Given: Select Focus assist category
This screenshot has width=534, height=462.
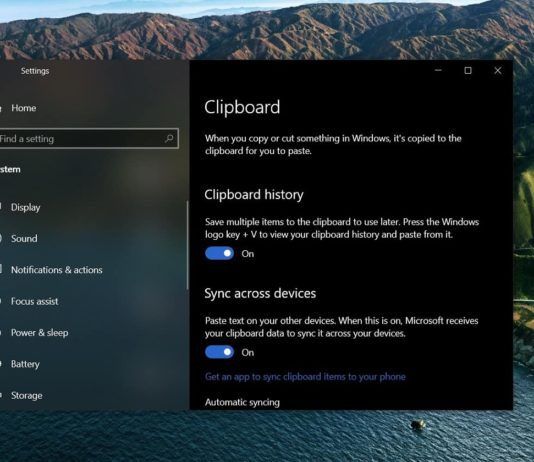Looking at the screenshot, I should tap(34, 301).
